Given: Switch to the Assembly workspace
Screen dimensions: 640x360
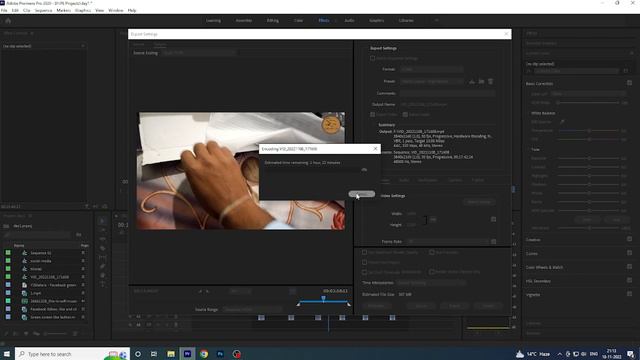Looking at the screenshot, I should click(x=244, y=20).
